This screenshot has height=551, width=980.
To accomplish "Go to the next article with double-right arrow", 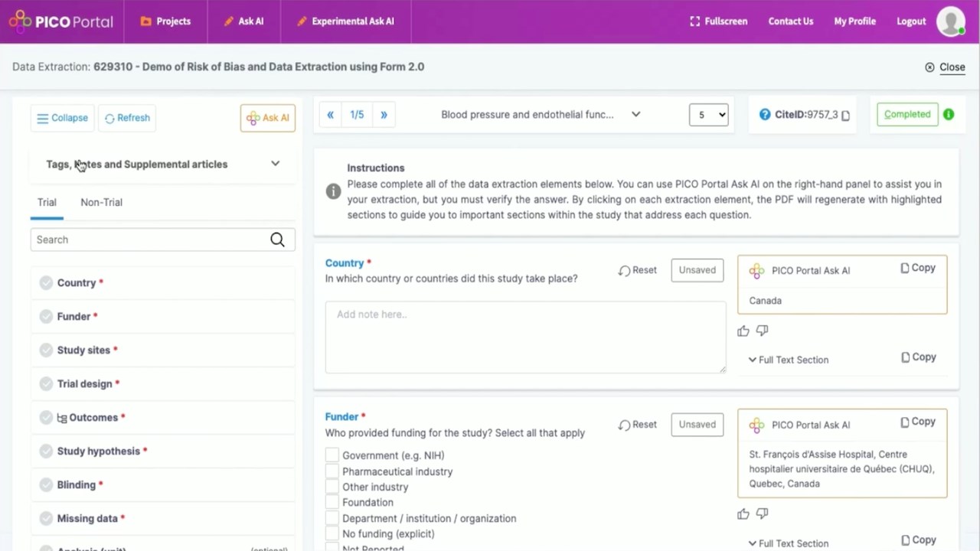I will pos(384,115).
